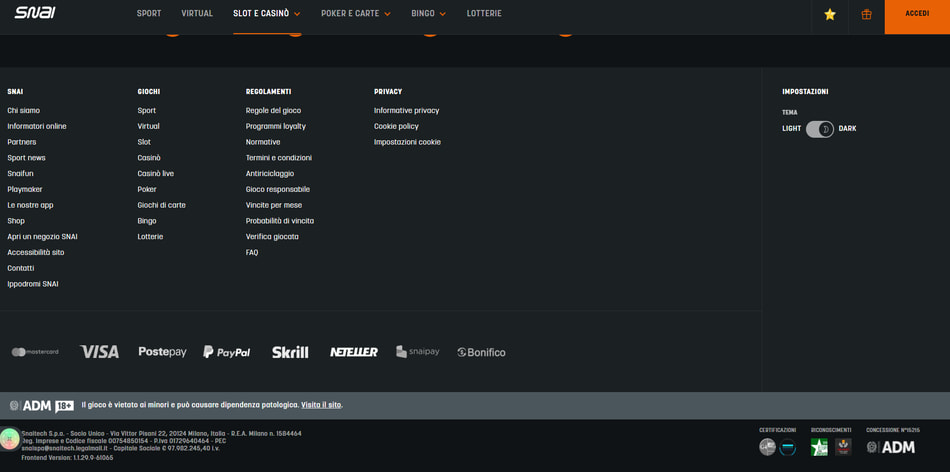
Task: Click the ADM concession logo
Action: click(891, 447)
